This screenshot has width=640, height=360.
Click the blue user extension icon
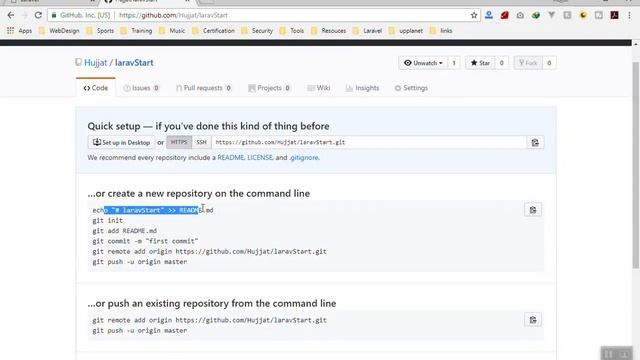(x=489, y=15)
